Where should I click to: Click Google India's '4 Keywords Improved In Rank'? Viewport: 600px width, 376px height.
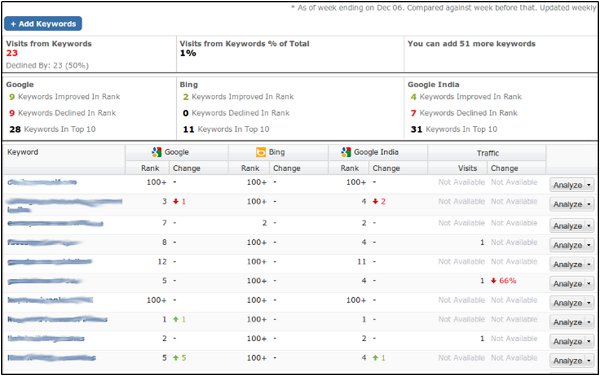click(x=466, y=97)
